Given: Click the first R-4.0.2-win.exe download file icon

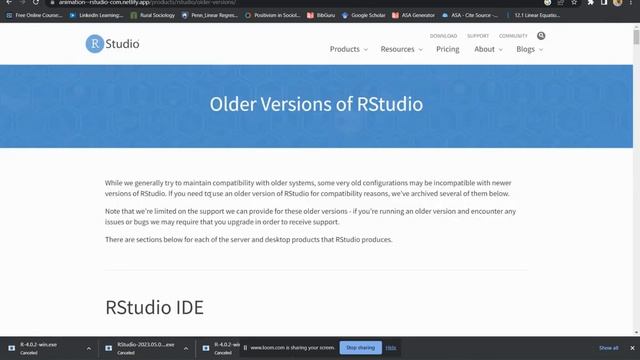Looking at the screenshot, I should coord(11,348).
